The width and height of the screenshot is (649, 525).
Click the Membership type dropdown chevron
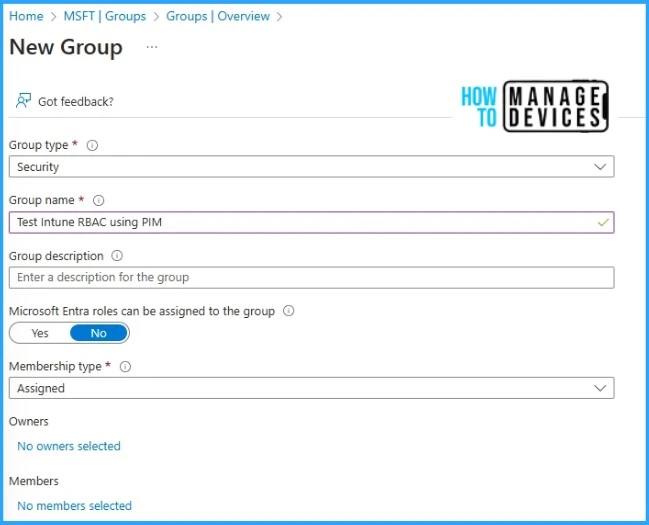point(600,388)
